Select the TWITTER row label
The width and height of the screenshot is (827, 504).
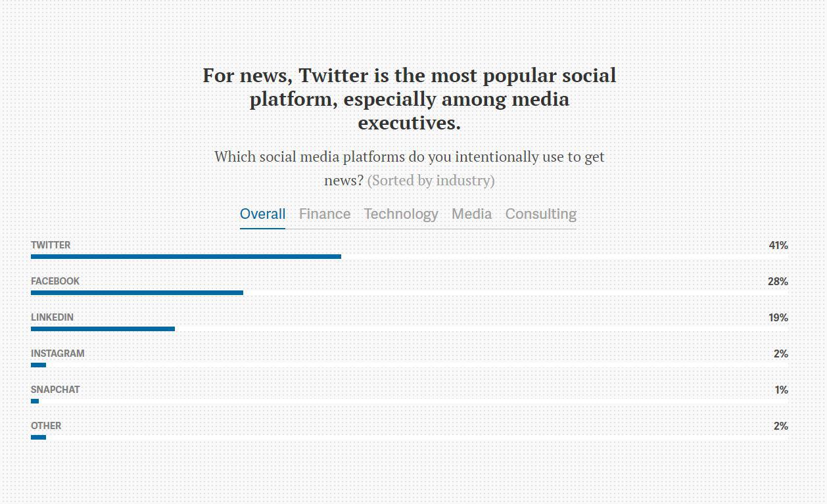coord(51,245)
